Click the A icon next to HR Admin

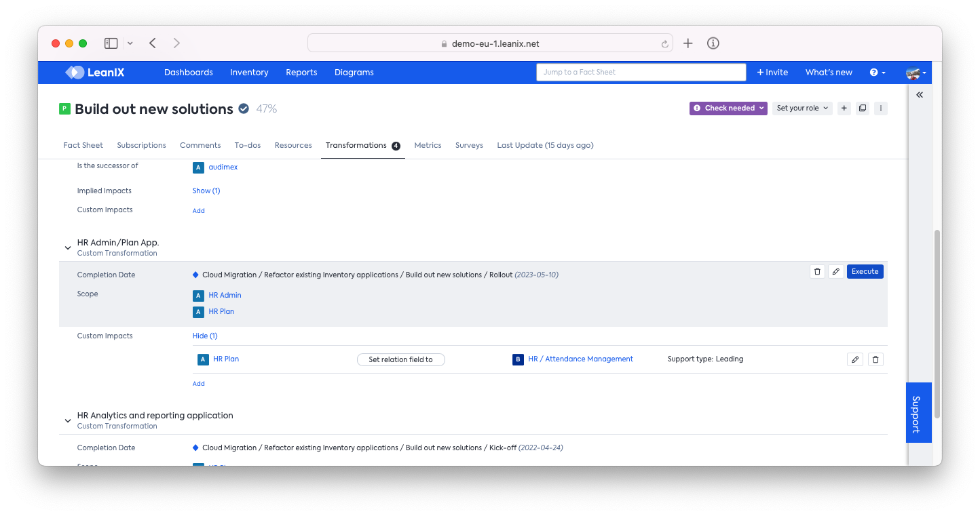tap(198, 296)
